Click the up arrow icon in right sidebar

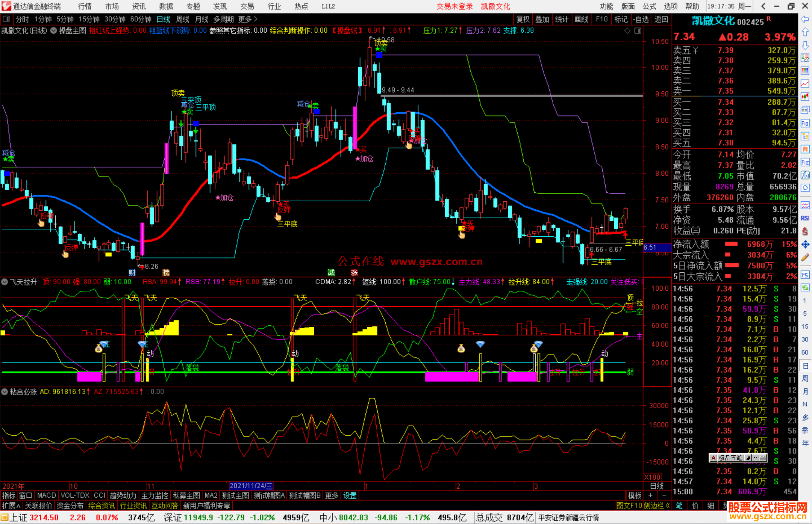805,32
